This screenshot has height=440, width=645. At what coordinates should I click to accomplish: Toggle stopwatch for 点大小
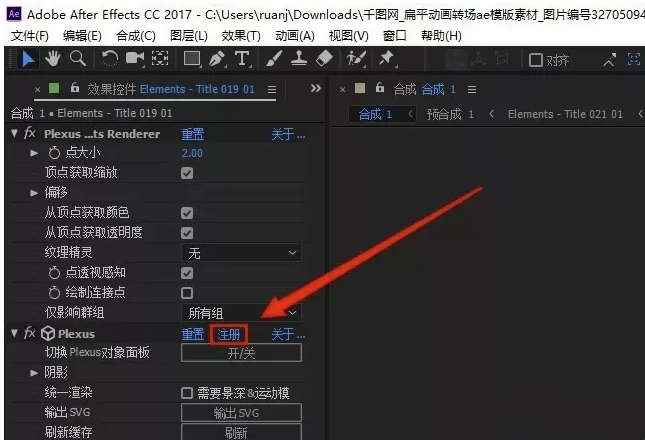pyautogui.click(x=54, y=153)
